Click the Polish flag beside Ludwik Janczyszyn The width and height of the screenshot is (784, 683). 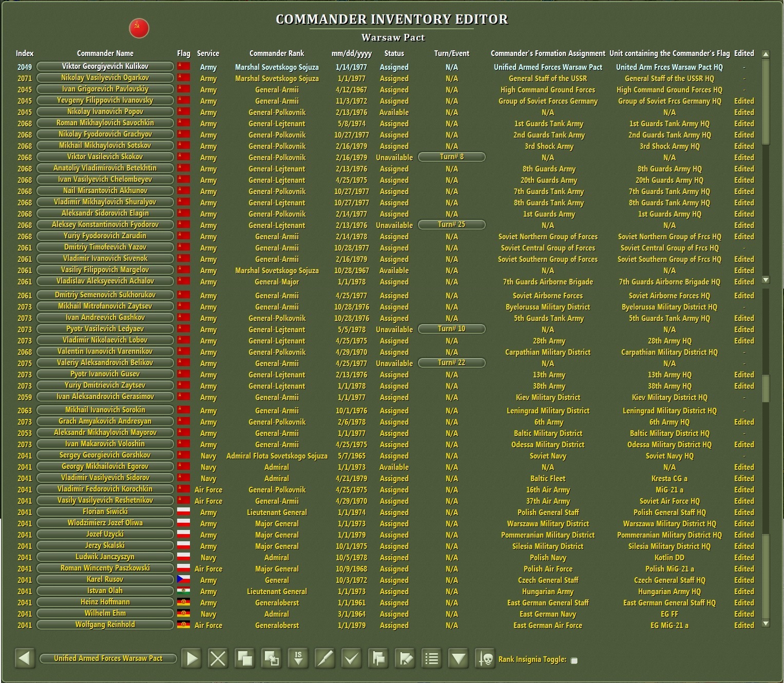(x=183, y=557)
